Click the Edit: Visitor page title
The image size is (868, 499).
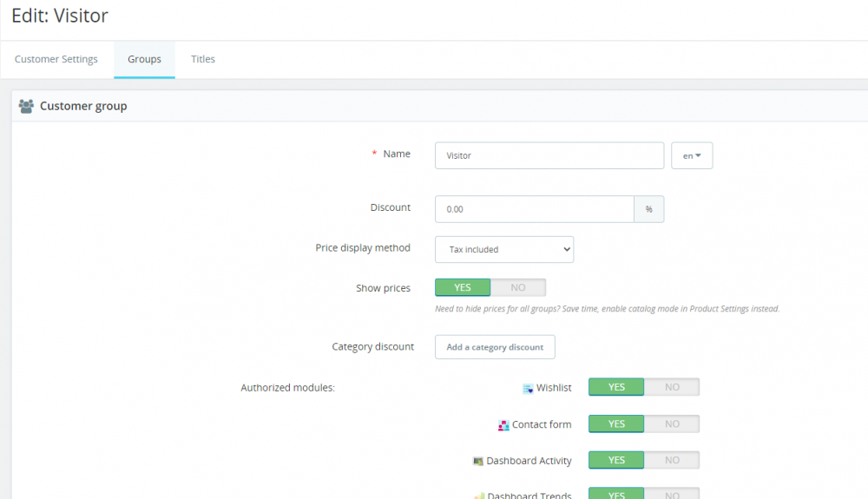pyautogui.click(x=60, y=16)
